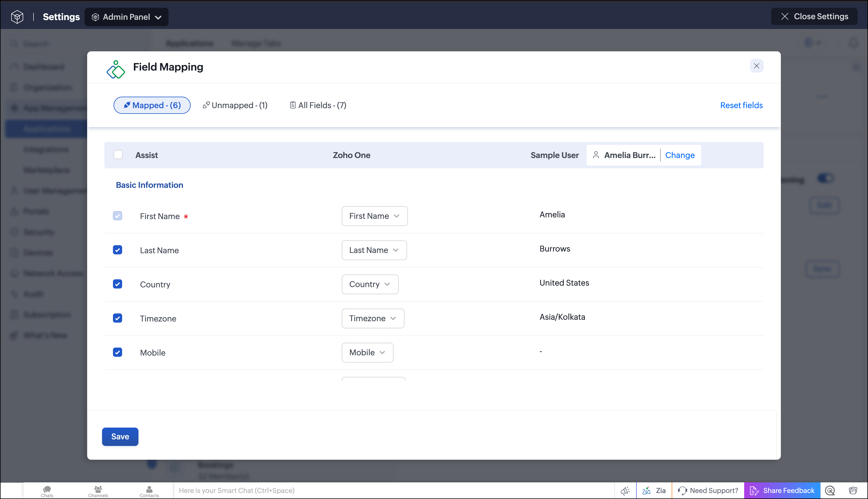
Task: Open the Chats icon in bottom bar
Action: tap(47, 491)
